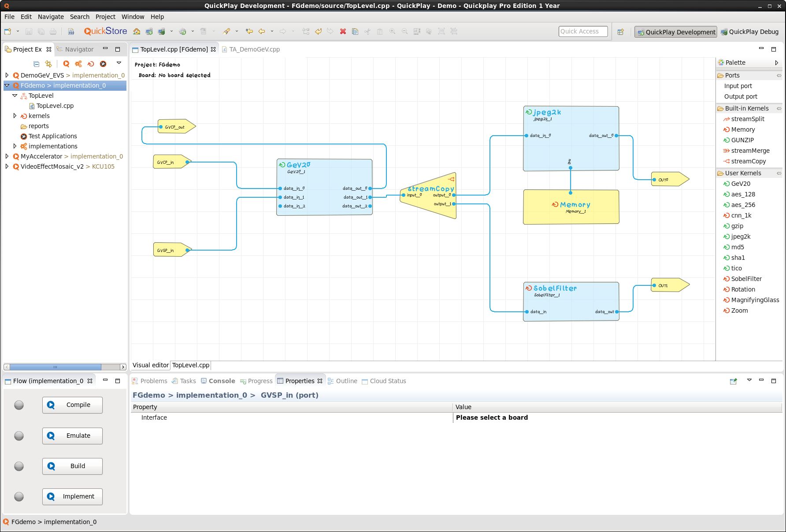The width and height of the screenshot is (786, 532).
Task: Pick the SobelFilter user kernel
Action: click(745, 279)
